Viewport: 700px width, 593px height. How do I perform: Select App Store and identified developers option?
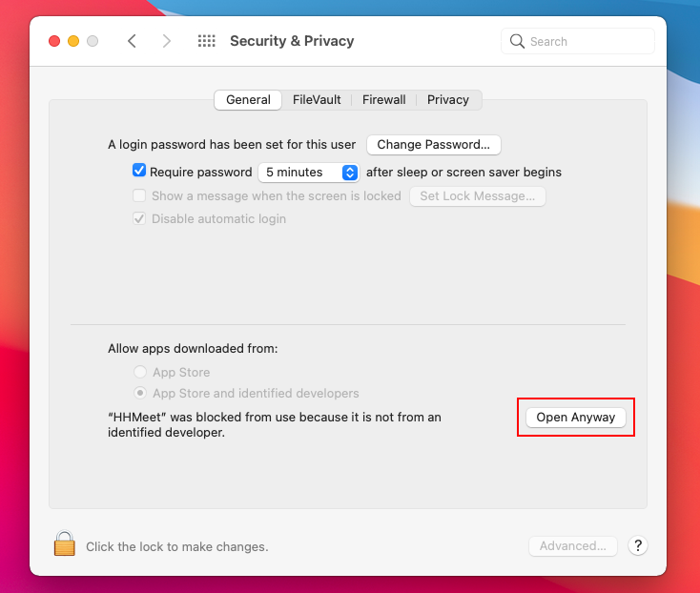pyautogui.click(x=140, y=393)
